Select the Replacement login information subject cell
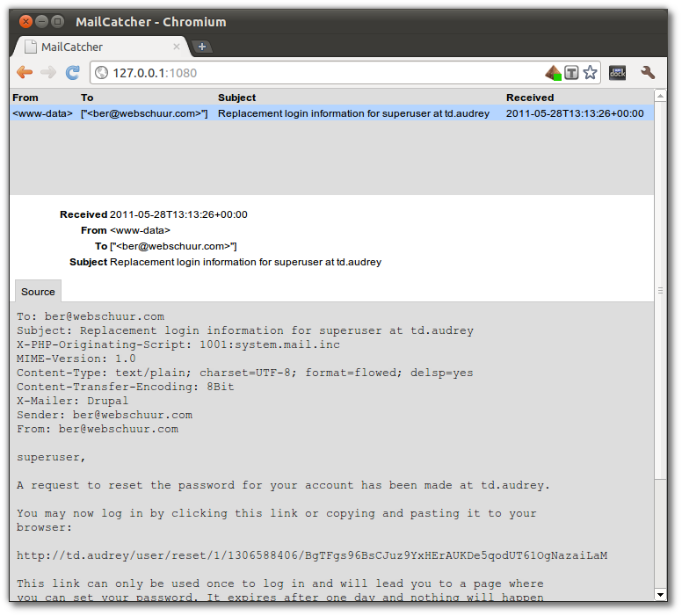Viewport: 682px width, 616px height. coord(353,113)
